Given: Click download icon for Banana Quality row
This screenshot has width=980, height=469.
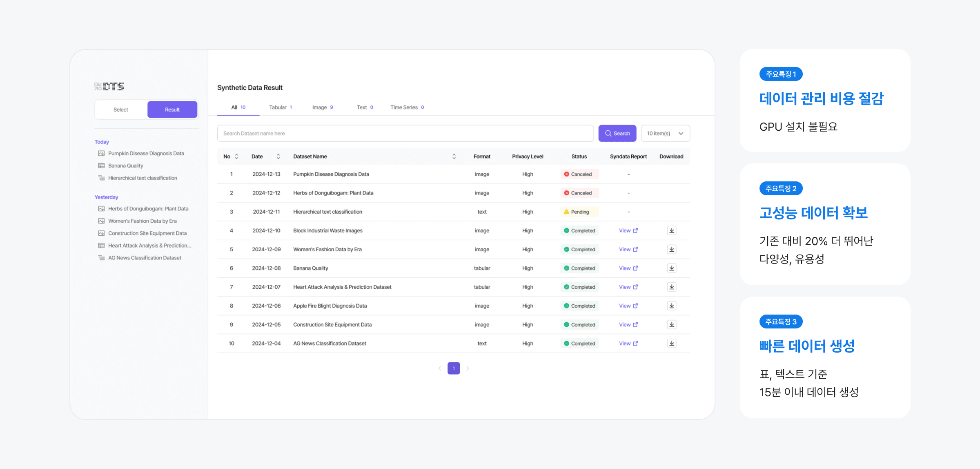Looking at the screenshot, I should click(x=671, y=268).
